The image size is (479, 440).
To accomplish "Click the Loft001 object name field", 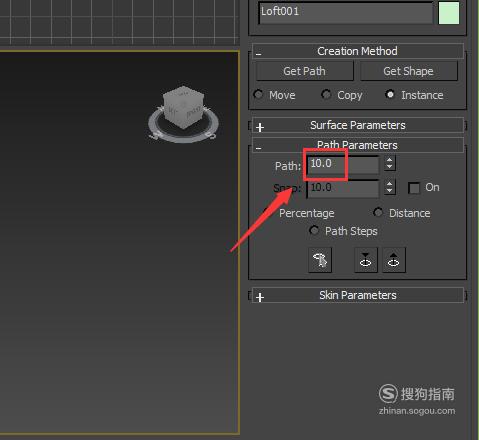I will click(x=345, y=13).
